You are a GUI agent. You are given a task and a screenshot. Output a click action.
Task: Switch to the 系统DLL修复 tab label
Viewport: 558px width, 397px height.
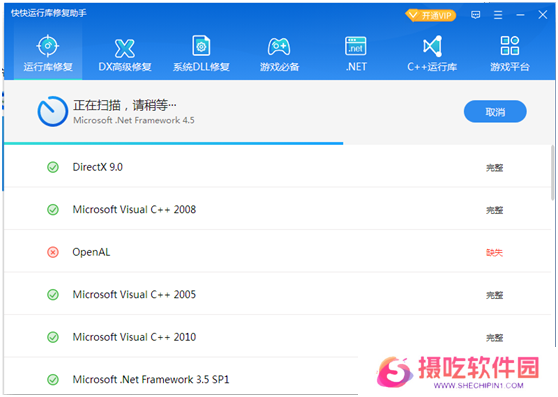click(x=201, y=67)
